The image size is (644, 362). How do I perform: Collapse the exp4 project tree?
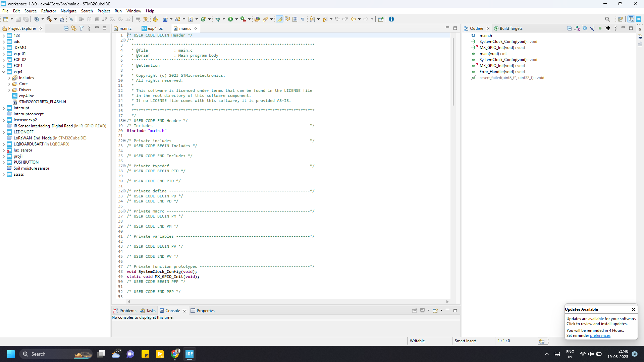coord(4,72)
